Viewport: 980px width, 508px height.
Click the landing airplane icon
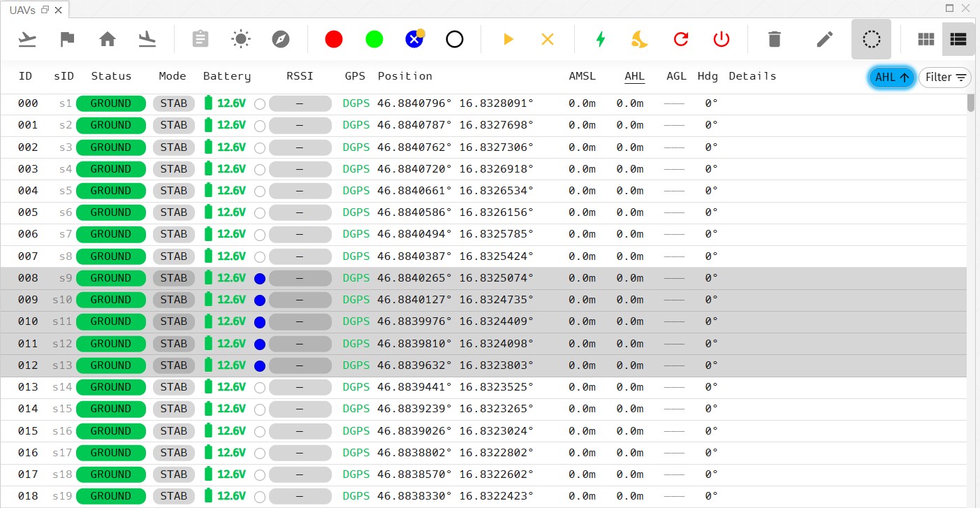[x=147, y=39]
